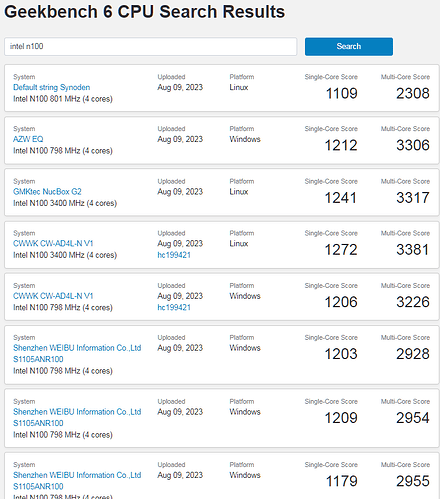Click Intel N100 3400 MHz text under GMKtec
Image resolution: width=440 pixels, height=499 pixels.
click(x=65, y=203)
